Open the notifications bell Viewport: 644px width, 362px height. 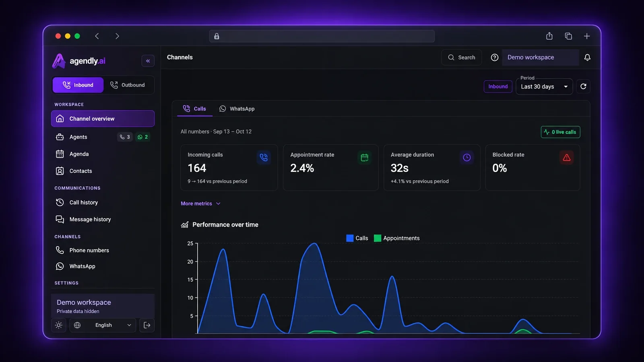(587, 58)
